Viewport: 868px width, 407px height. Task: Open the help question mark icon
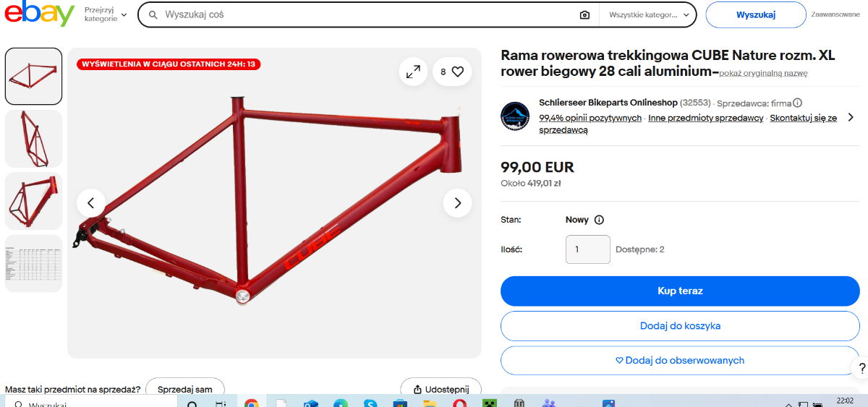coord(860,367)
